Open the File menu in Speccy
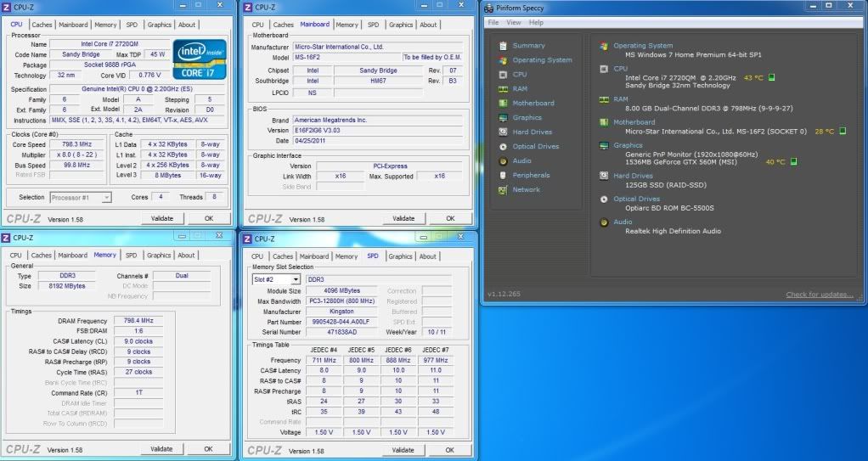The image size is (868, 461). pos(493,23)
